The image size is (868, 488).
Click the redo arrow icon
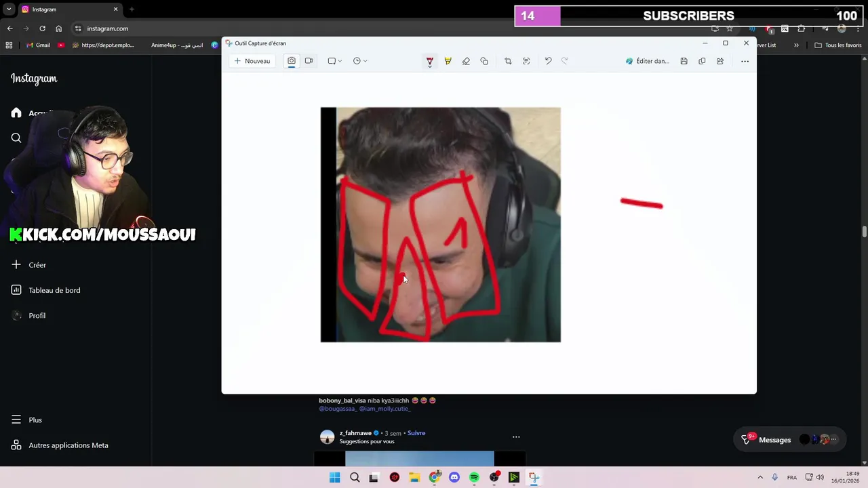(x=564, y=61)
